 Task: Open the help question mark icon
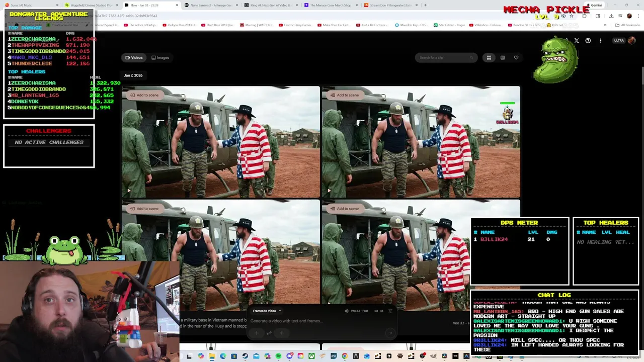point(588,41)
